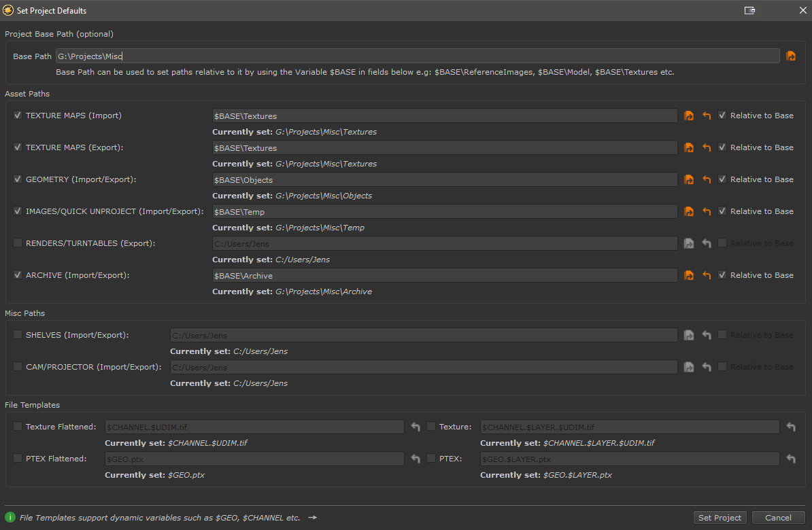The width and height of the screenshot is (812, 530).
Task: Toggle the Texture Flattened checkbox
Action: (x=18, y=427)
